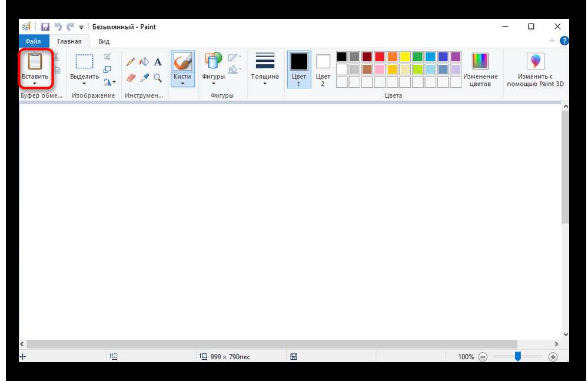Screen dimensions: 588x381
Task: Open the Файл menu
Action: [34, 41]
